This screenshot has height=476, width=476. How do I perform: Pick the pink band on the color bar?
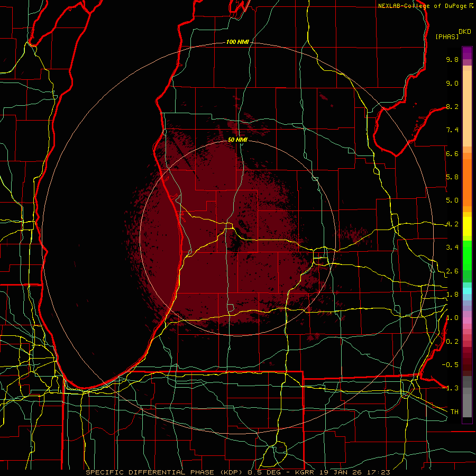pyautogui.click(x=467, y=321)
